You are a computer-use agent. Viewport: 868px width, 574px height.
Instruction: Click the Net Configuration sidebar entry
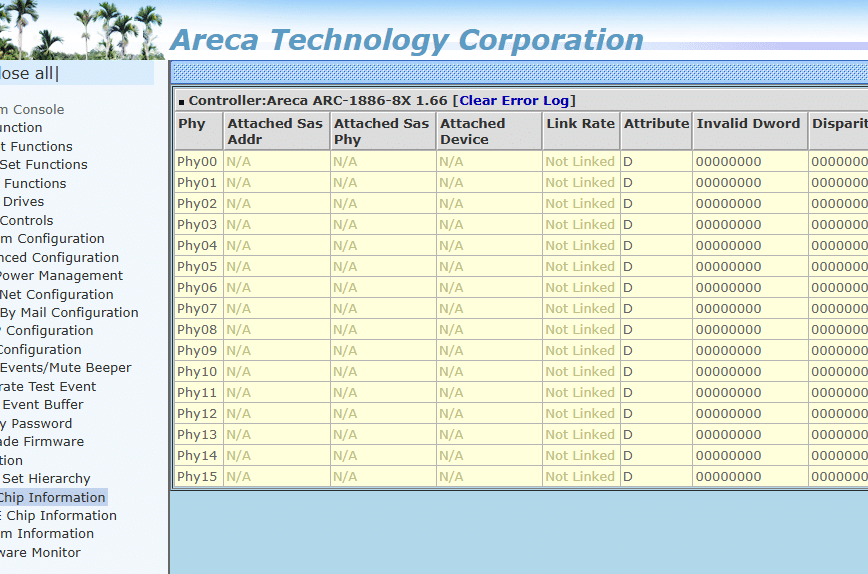tap(57, 295)
